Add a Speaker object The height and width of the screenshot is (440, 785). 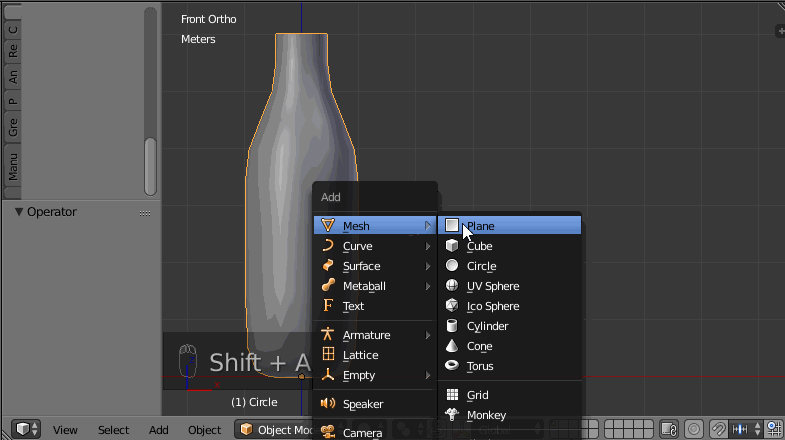375,404
